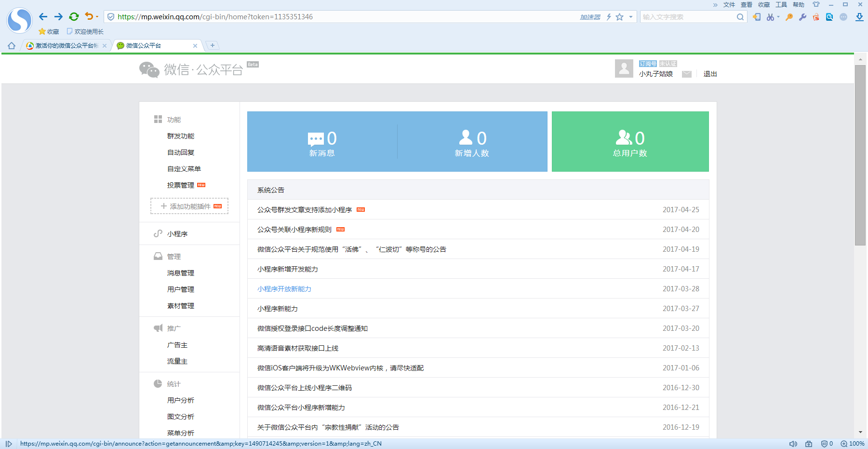868x449 pixels.
Task: Click the scissors screenshot tool icon
Action: 770,17
